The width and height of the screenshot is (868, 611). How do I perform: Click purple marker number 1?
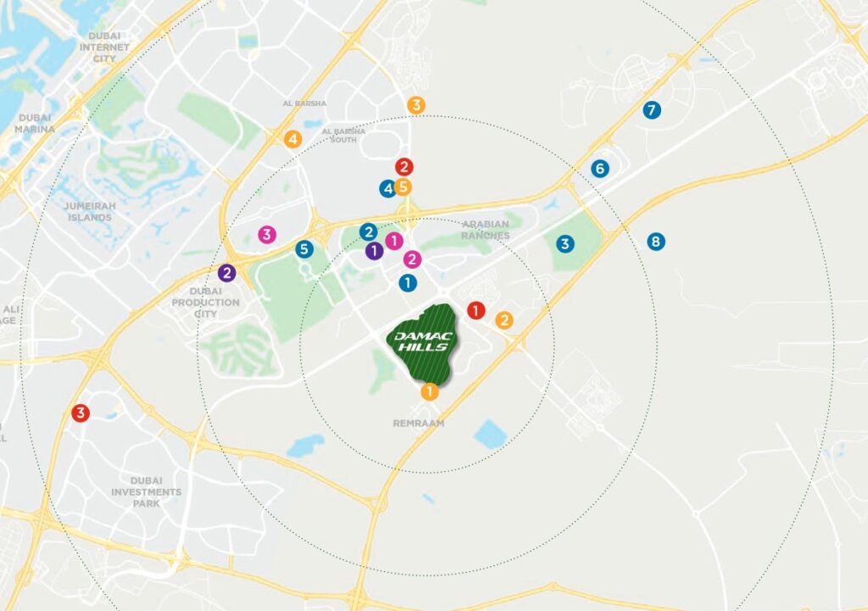pyautogui.click(x=374, y=251)
